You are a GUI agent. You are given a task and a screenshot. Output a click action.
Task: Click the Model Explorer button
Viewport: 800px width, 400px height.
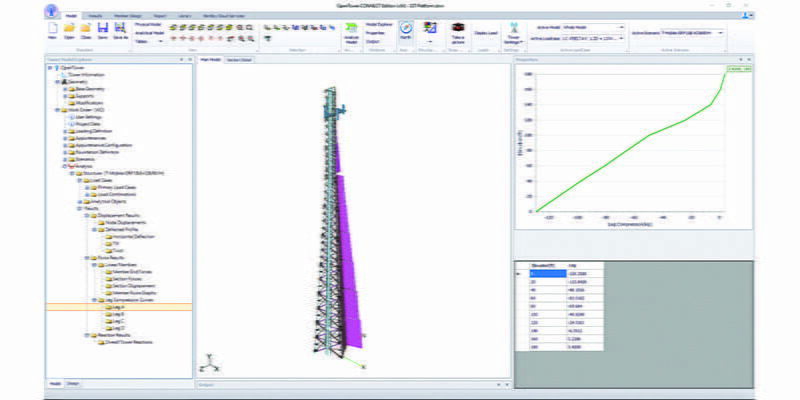(378, 22)
